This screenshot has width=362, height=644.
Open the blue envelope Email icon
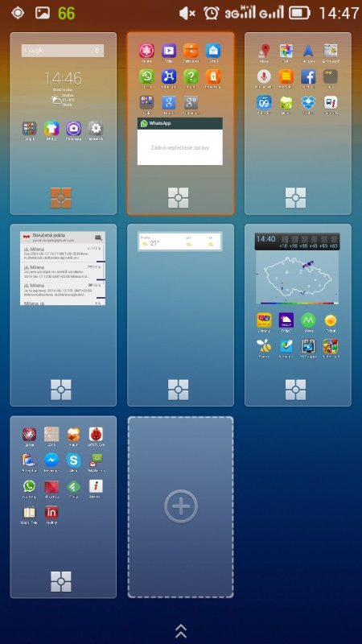[213, 51]
